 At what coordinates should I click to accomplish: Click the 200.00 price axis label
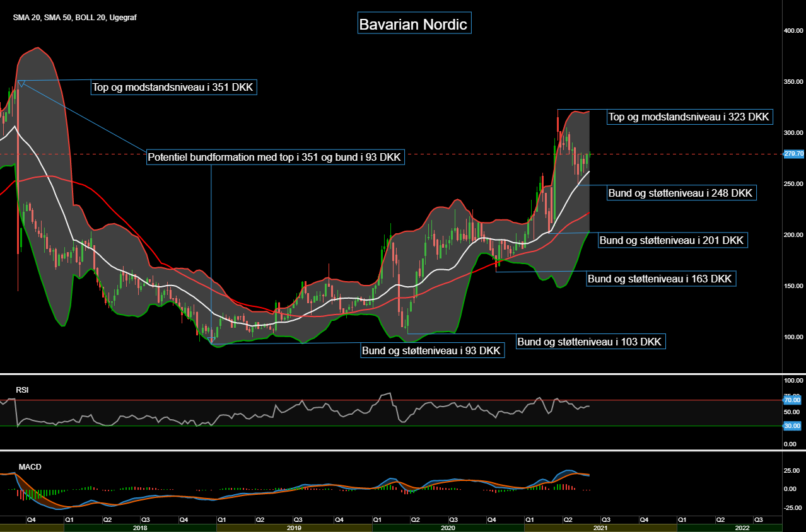793,234
